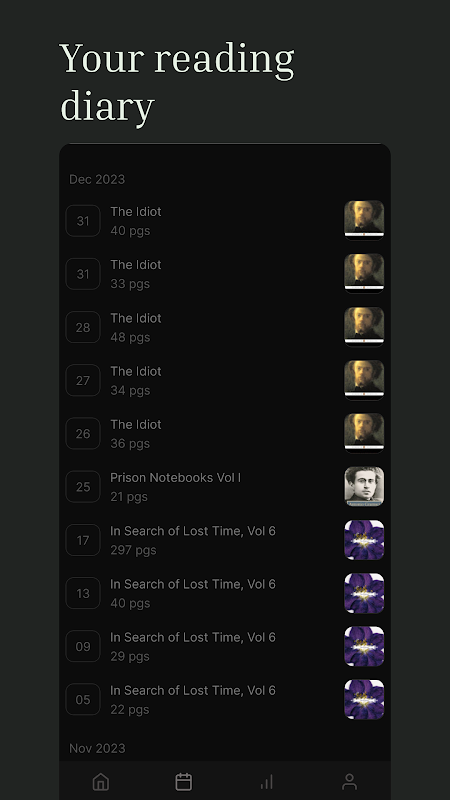Click the Lost Time cover on 29 pgs row
The image size is (450, 800).
coord(364,646)
